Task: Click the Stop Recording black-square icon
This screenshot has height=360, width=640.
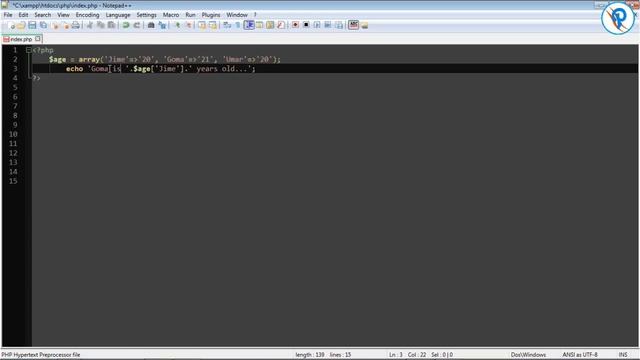Action: (306, 25)
